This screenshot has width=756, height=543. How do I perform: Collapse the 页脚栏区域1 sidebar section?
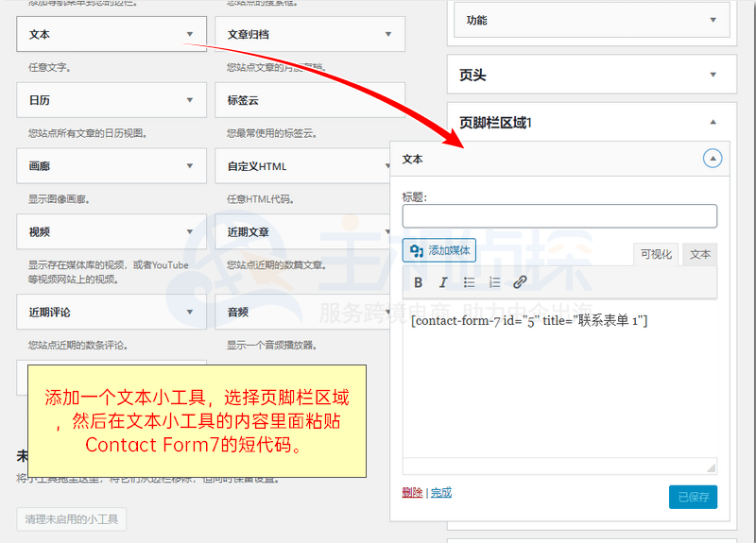point(713,122)
